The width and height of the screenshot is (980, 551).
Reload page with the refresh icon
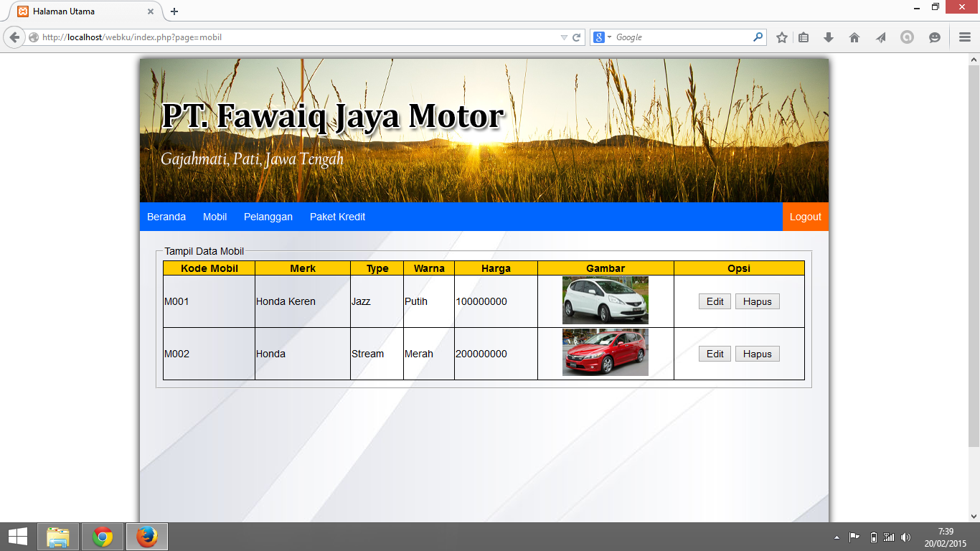576,37
